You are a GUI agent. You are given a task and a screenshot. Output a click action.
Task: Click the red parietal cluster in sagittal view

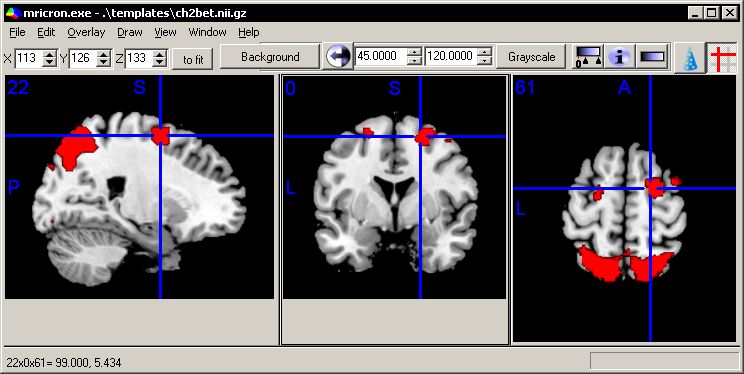75,147
